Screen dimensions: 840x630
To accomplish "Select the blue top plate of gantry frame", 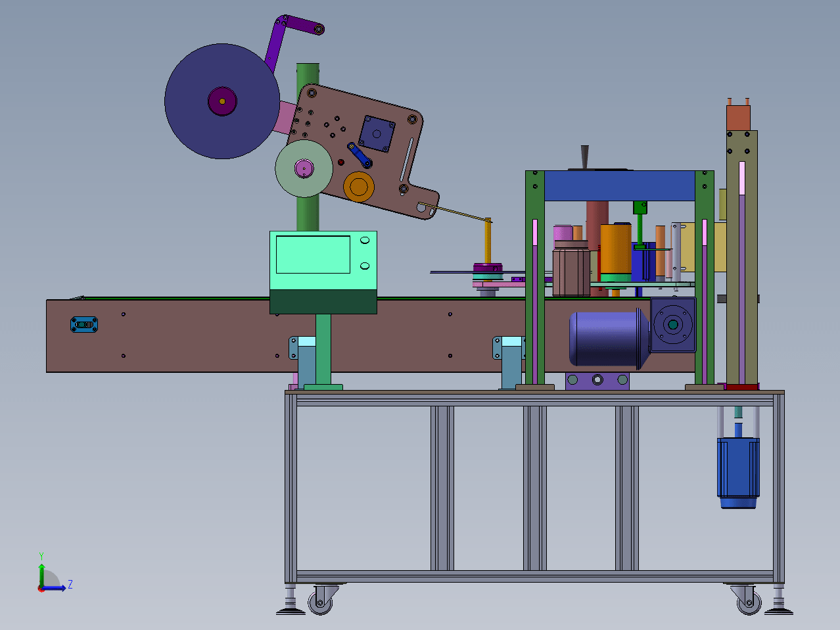I will pos(620,186).
